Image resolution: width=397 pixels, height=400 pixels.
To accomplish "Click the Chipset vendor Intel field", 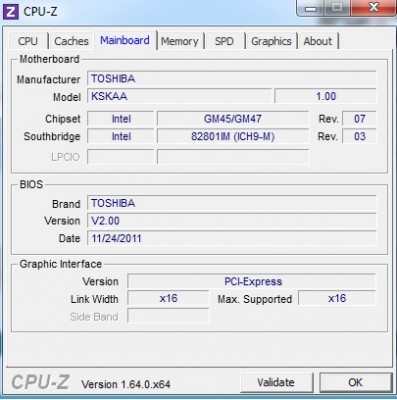I will pyautogui.click(x=121, y=119).
